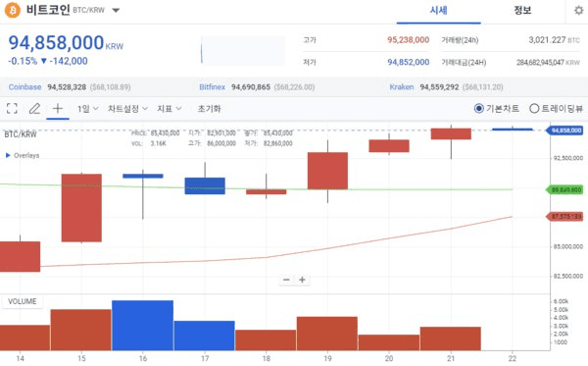Viewport: 588px width, 366px height.
Task: Zoom out chart with minus button
Action: 286,280
